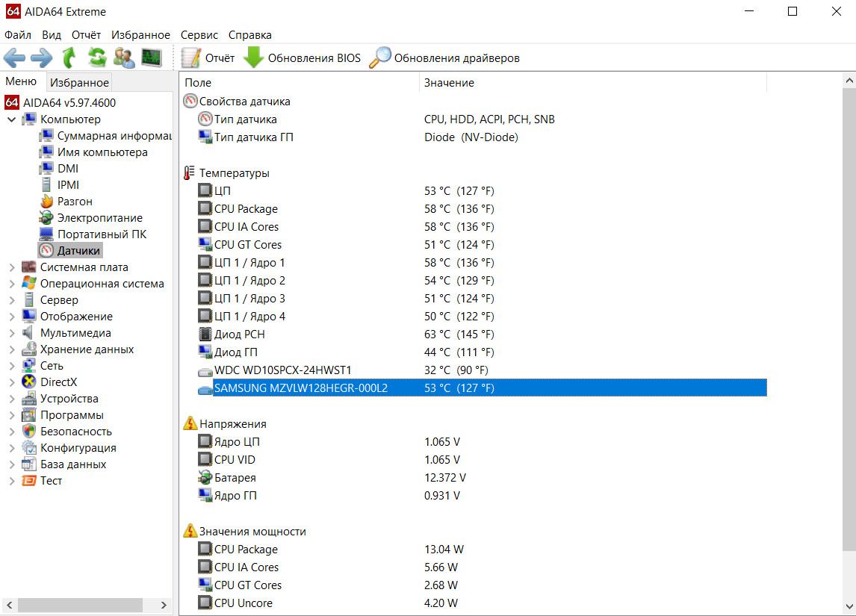Collapse the Компьютер tree node
Screen dimensions: 856x616
[x=11, y=119]
